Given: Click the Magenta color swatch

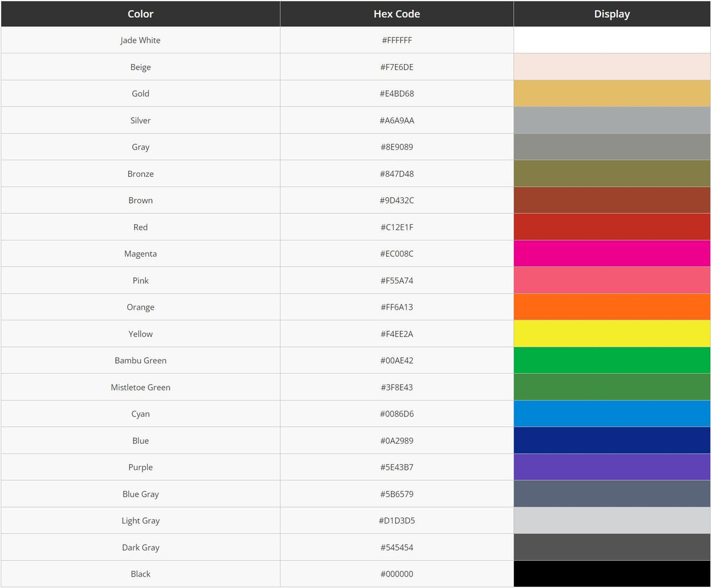Looking at the screenshot, I should pos(612,254).
